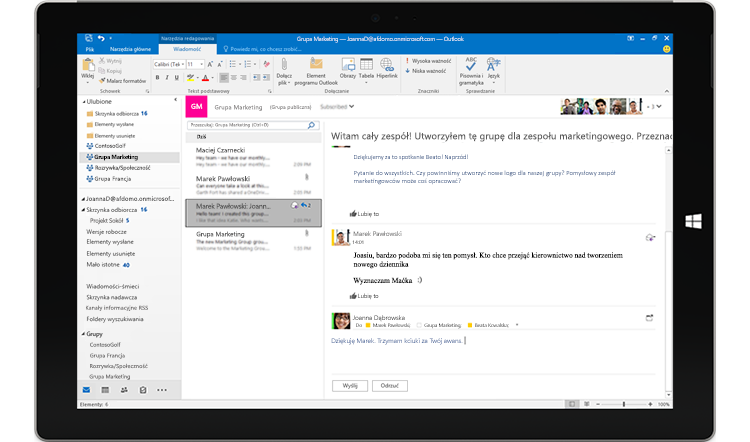Collapse the Ulubione section
The image size is (750, 442).
click(x=84, y=102)
